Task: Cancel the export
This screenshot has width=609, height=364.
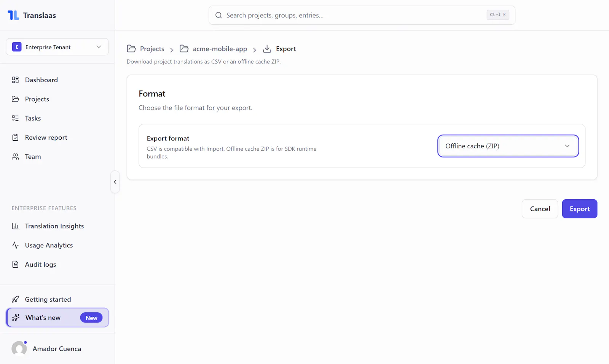Action: (x=540, y=209)
